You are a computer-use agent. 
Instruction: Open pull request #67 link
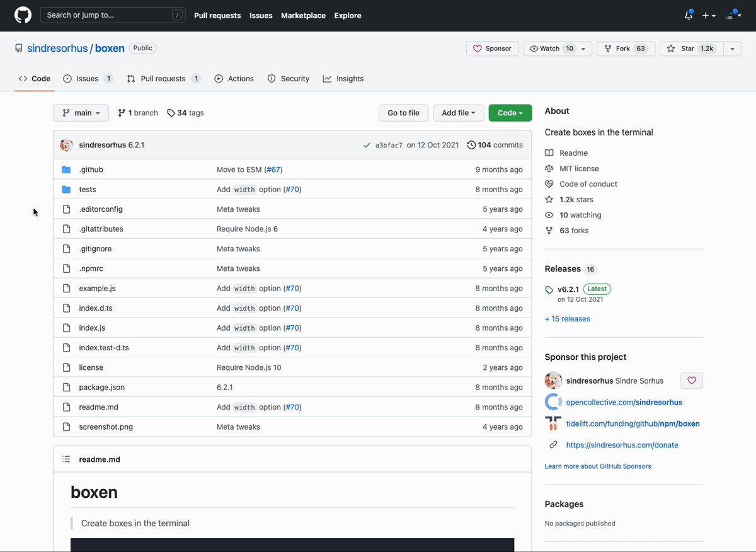click(273, 170)
